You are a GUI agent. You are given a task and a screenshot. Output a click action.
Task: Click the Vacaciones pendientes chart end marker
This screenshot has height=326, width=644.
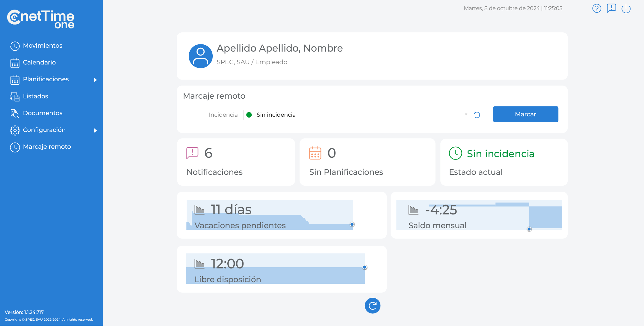pos(352,224)
